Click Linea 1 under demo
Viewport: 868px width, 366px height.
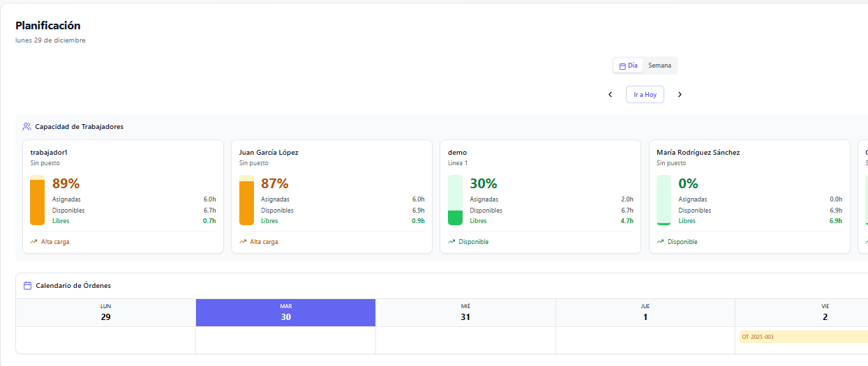point(458,163)
